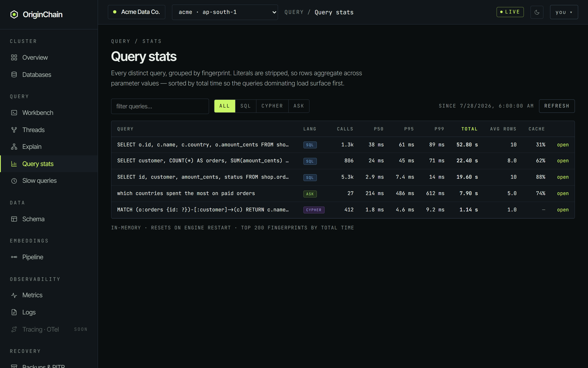Open the MATCH (o:orders) Cypher query link
Viewport: 588px width, 368px height.
click(x=563, y=210)
